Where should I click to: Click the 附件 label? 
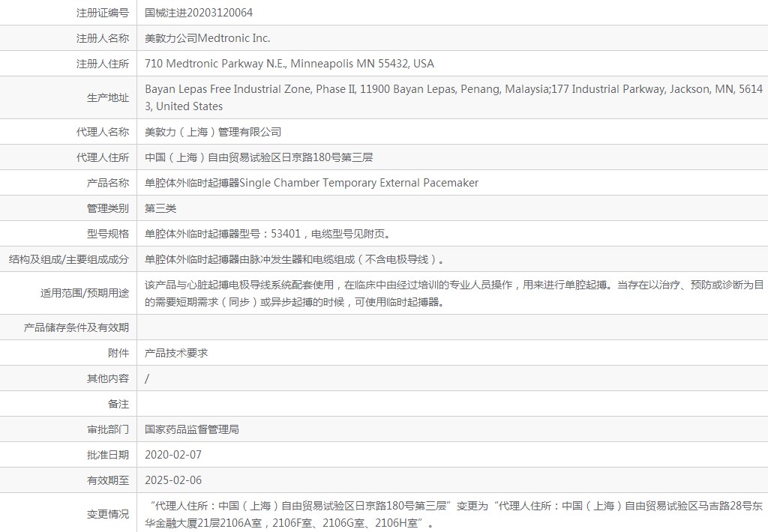[x=118, y=353]
